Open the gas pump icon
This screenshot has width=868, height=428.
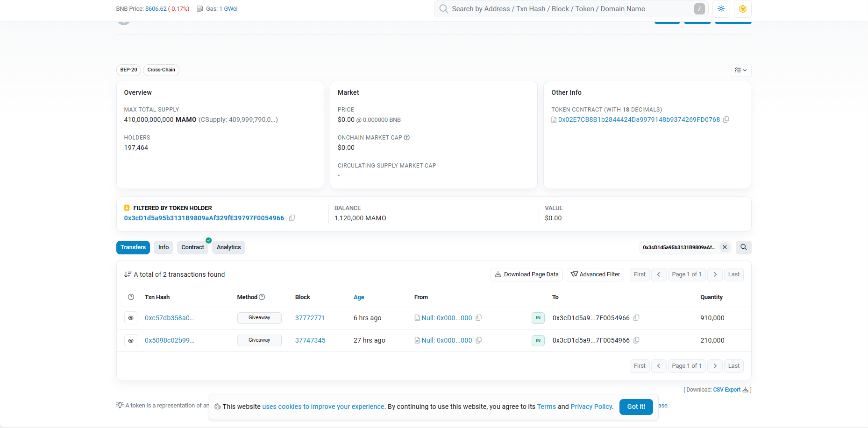200,9
